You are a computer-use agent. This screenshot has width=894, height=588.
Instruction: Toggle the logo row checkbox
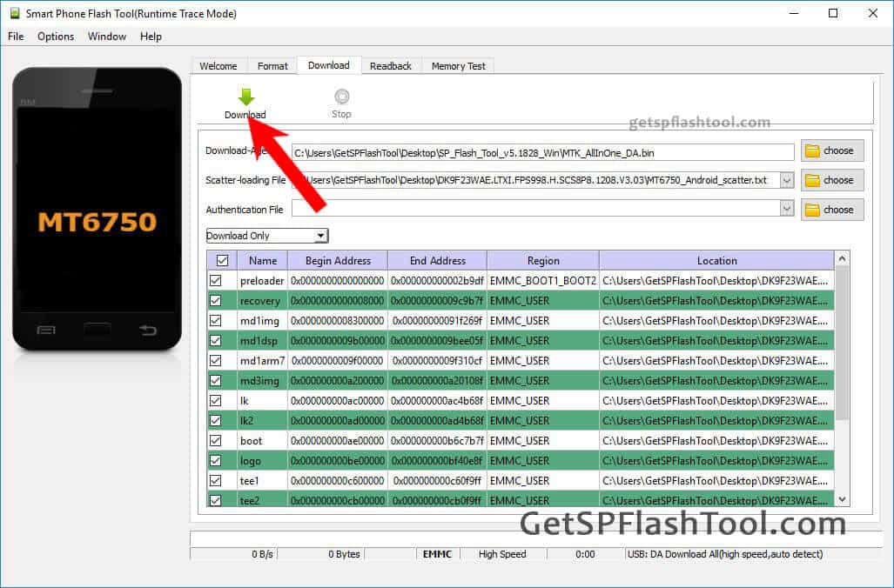[216, 460]
